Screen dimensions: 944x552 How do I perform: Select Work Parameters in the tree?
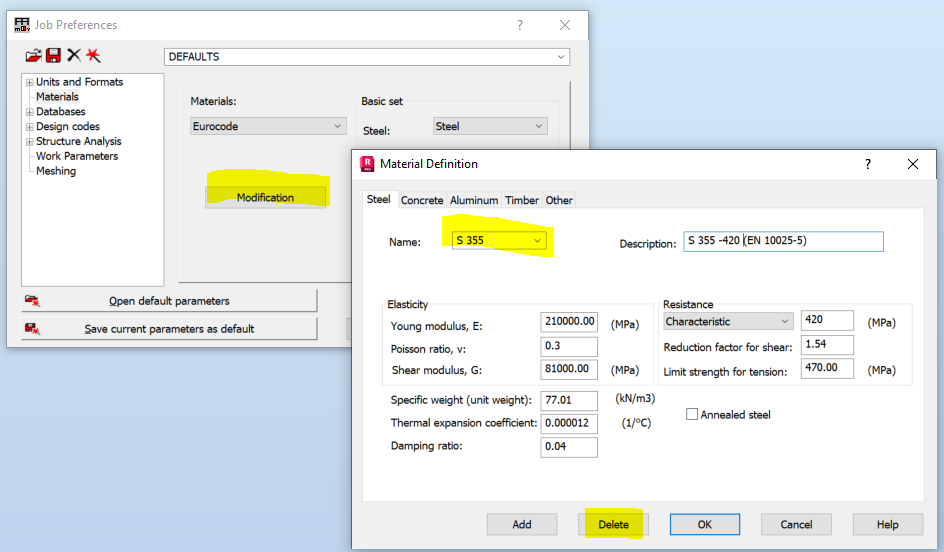(77, 156)
